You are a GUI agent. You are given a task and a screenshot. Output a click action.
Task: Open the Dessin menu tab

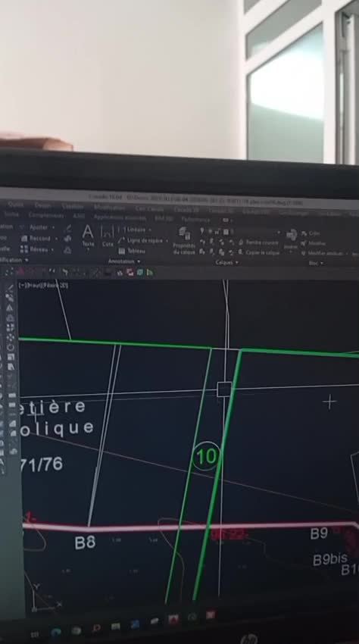[x=42, y=205]
